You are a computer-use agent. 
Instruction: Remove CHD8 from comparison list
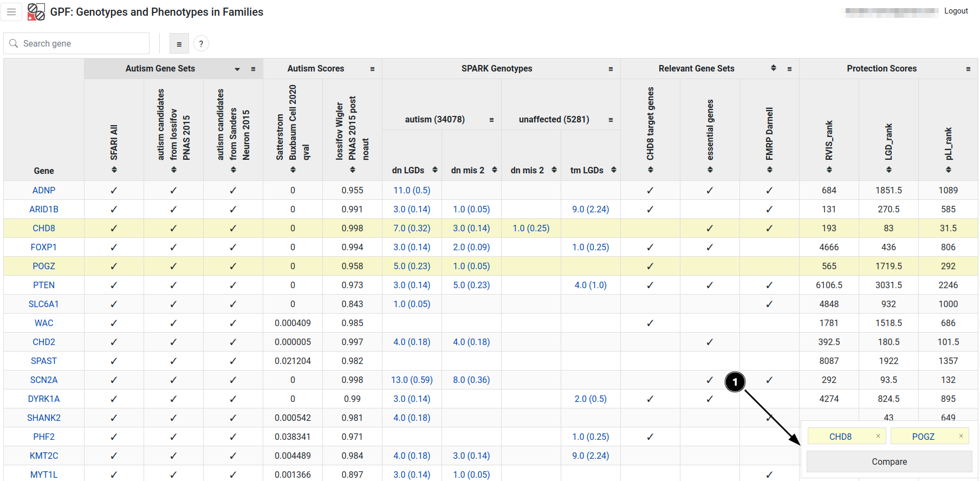(878, 436)
